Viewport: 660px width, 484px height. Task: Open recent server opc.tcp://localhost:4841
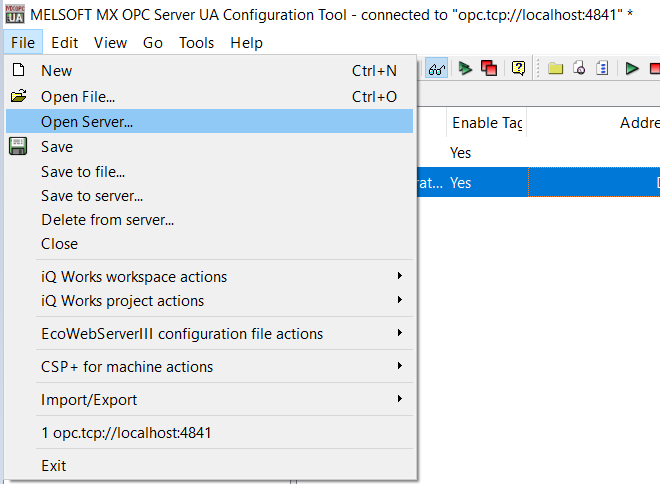(210, 433)
